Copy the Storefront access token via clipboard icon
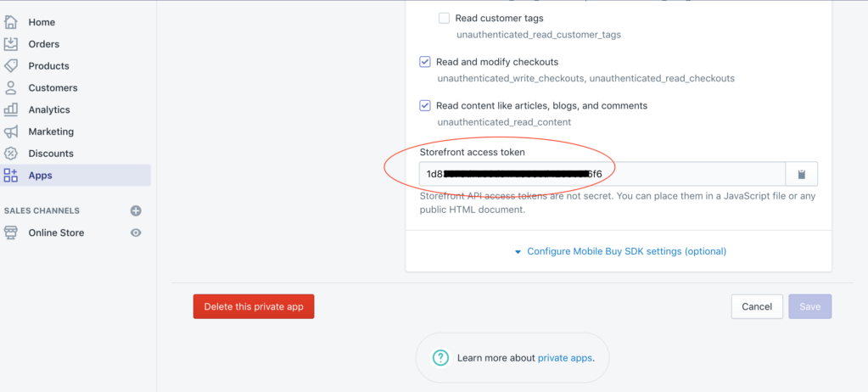Image resolution: width=868 pixels, height=392 pixels. [801, 174]
